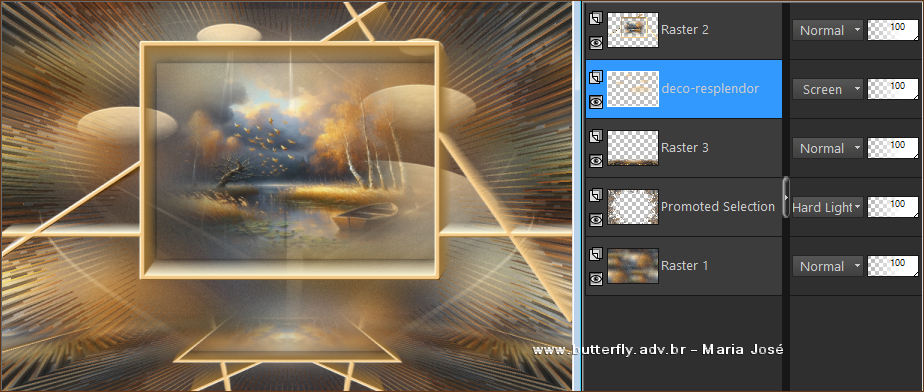Hide the Raster 3 layer
924x392 pixels.
pos(596,160)
